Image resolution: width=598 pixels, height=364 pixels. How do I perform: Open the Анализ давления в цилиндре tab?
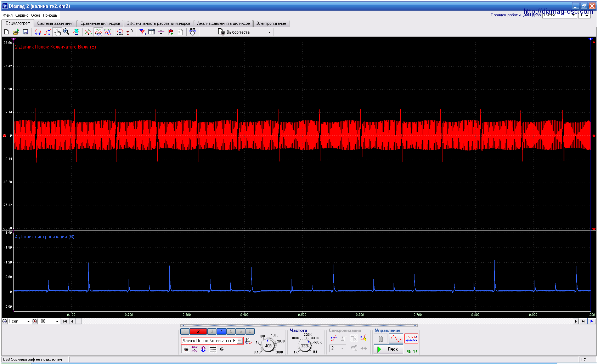pos(224,23)
